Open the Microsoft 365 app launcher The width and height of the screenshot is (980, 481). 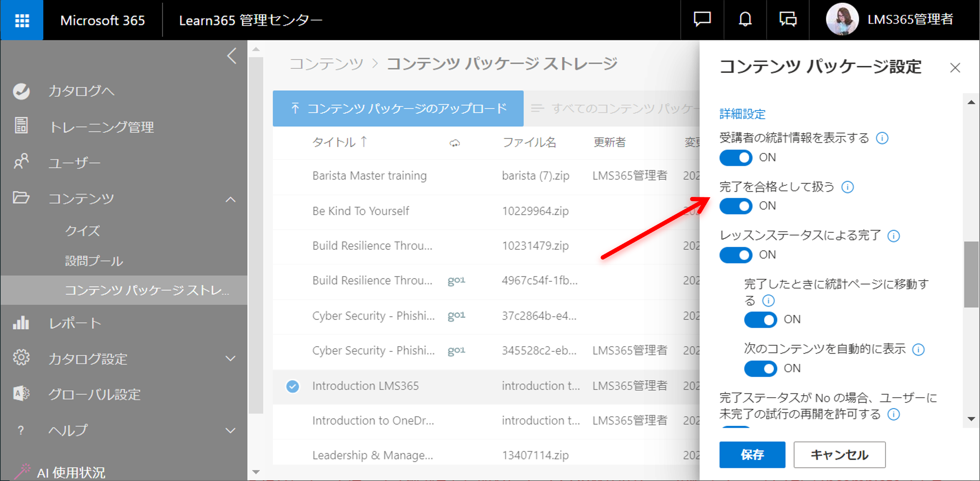[22, 20]
